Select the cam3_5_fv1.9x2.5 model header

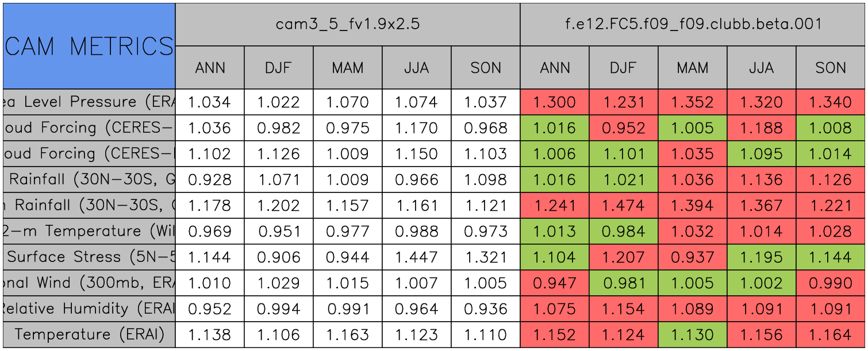tap(347, 24)
